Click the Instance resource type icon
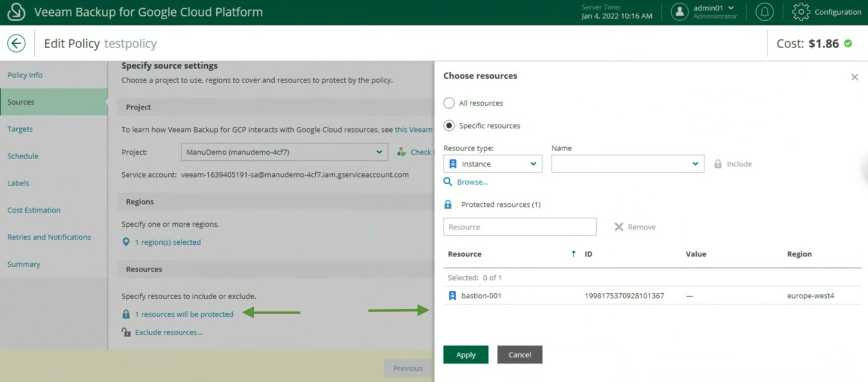The width and height of the screenshot is (868, 382). (x=453, y=164)
